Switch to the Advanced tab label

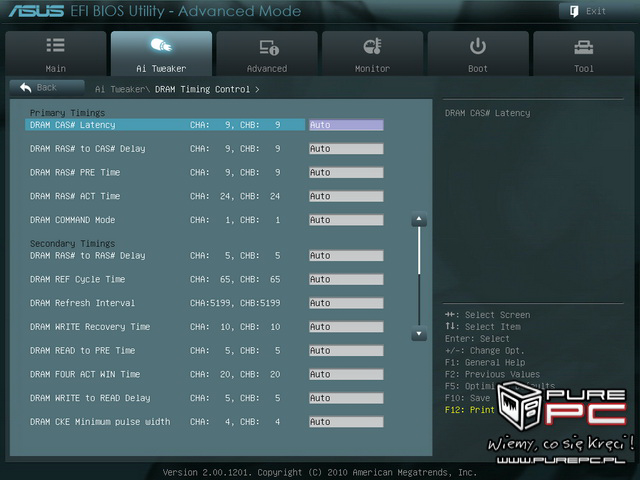[267, 69]
